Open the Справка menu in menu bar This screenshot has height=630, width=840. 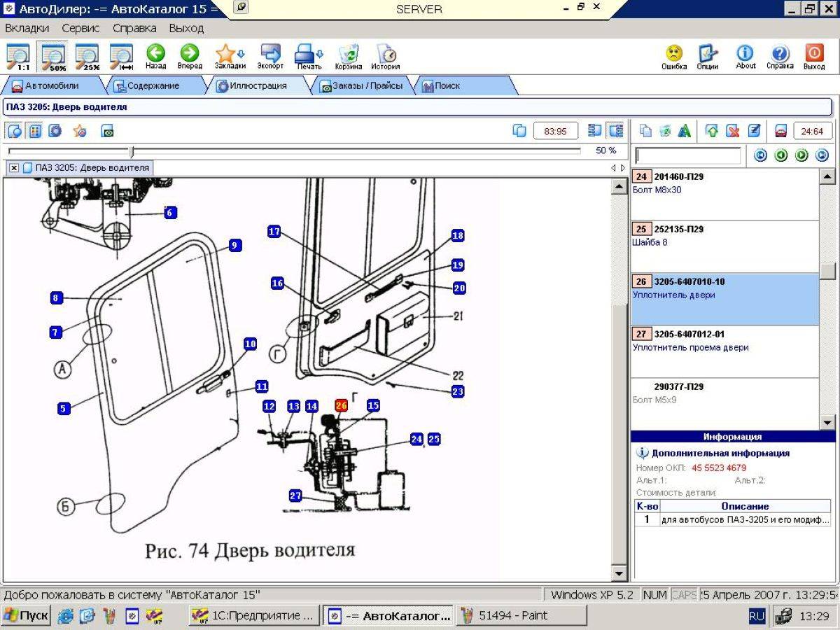click(134, 28)
